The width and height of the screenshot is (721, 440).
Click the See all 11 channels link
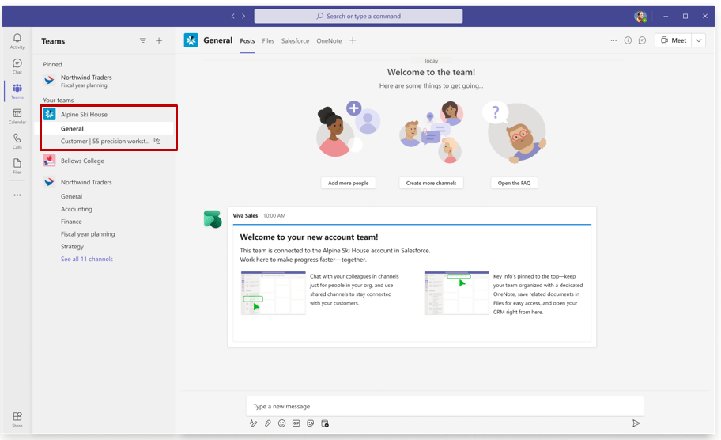86,259
